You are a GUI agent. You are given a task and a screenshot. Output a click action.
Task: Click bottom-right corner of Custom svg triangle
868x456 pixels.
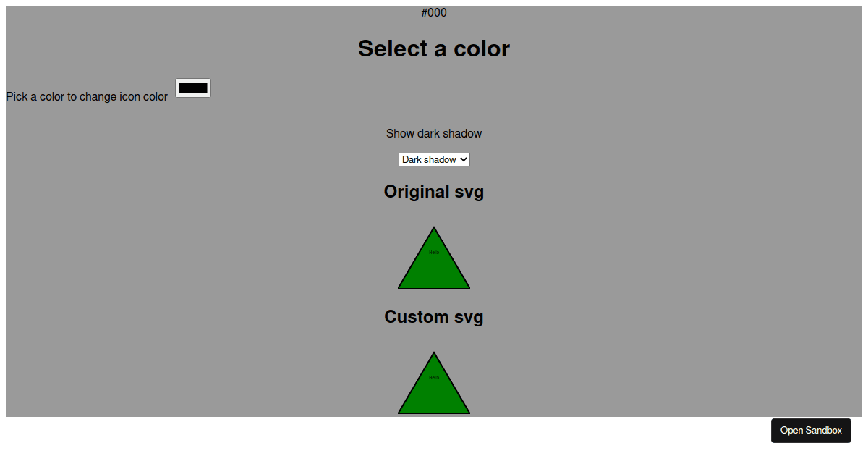pos(467,412)
